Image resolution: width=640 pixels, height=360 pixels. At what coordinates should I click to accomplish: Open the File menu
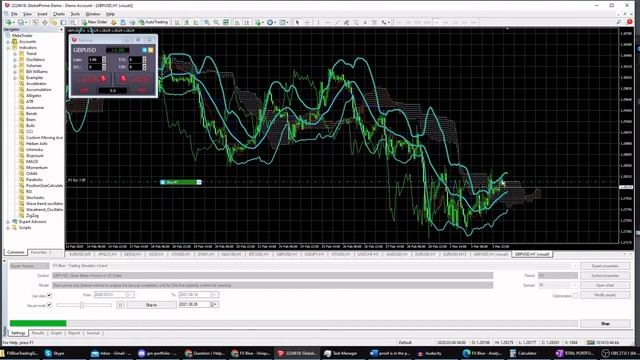(x=14, y=14)
